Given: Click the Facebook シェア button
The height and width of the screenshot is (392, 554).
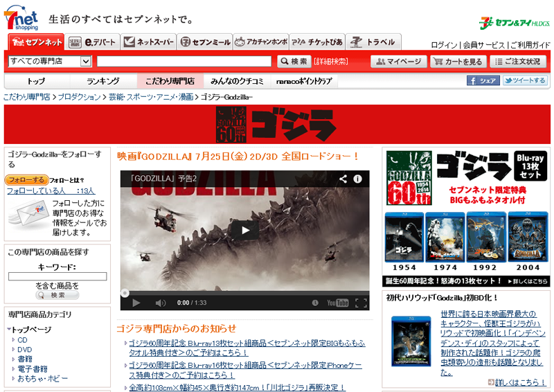Looking at the screenshot, I should [483, 80].
